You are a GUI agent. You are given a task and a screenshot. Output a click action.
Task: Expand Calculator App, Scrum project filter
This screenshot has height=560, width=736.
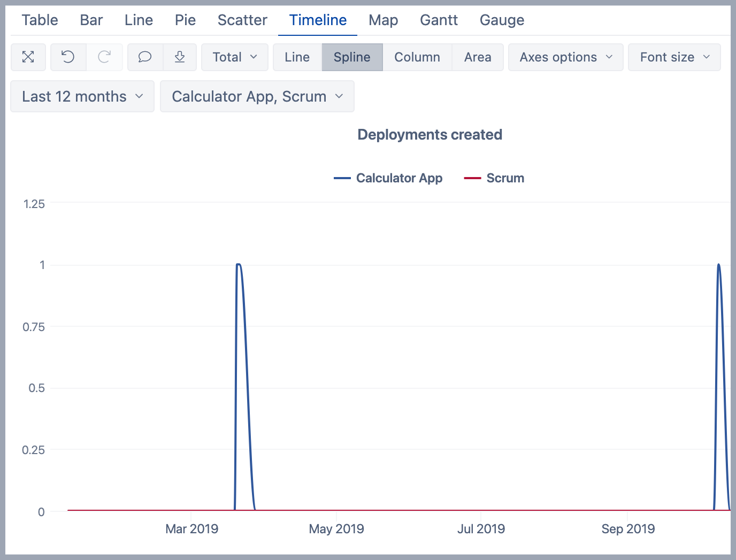(x=257, y=96)
